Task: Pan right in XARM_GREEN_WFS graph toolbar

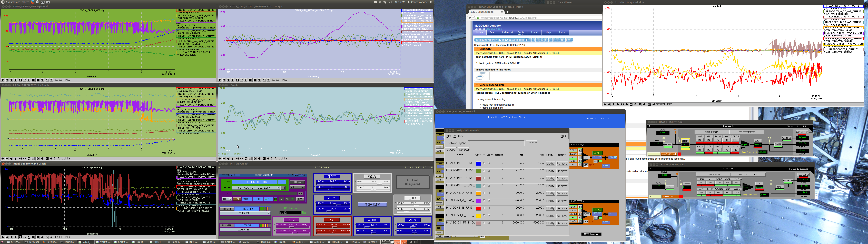Action: (7, 158)
